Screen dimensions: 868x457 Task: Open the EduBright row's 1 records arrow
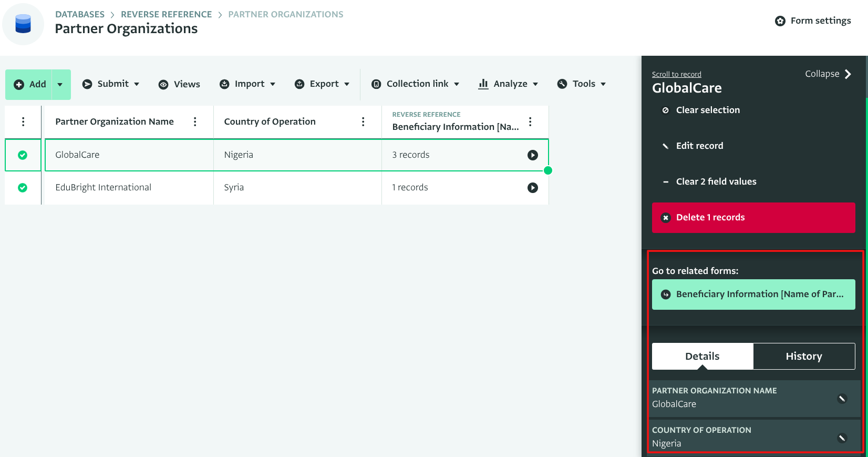(x=532, y=188)
